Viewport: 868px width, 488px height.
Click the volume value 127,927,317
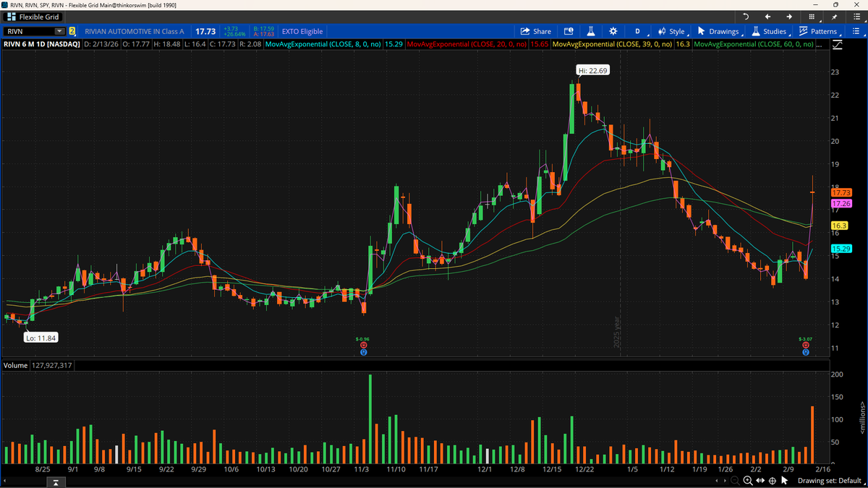(x=51, y=366)
